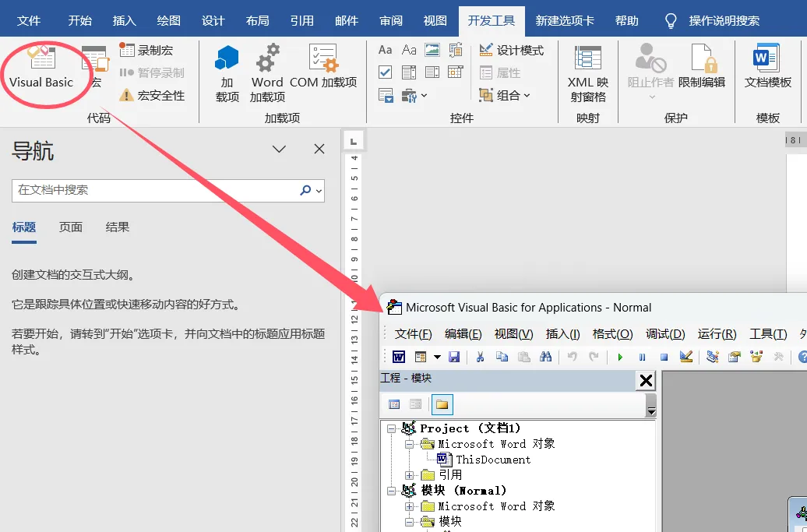Collapse Project (文档1) tree node
Screen dimensions: 807x532
point(392,428)
